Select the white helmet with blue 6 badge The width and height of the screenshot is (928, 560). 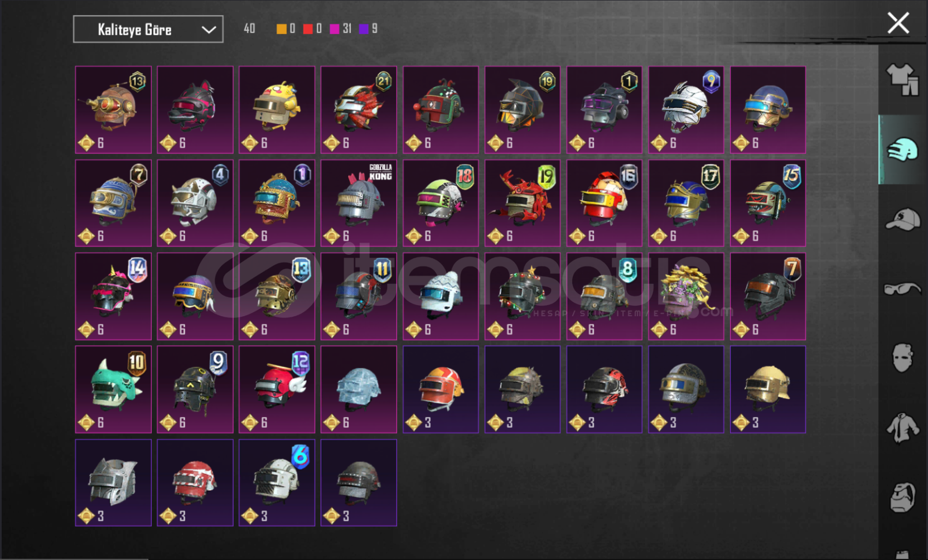[277, 482]
